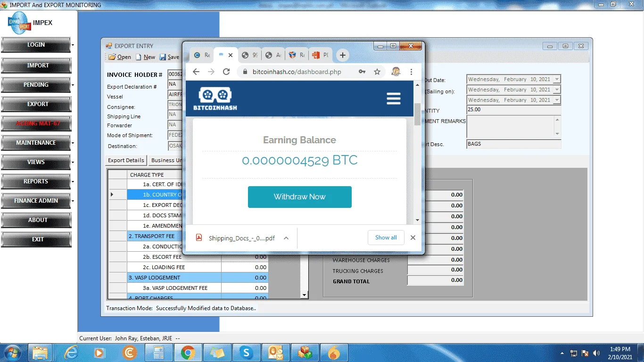Click the EXPORT sidebar button

[36, 104]
